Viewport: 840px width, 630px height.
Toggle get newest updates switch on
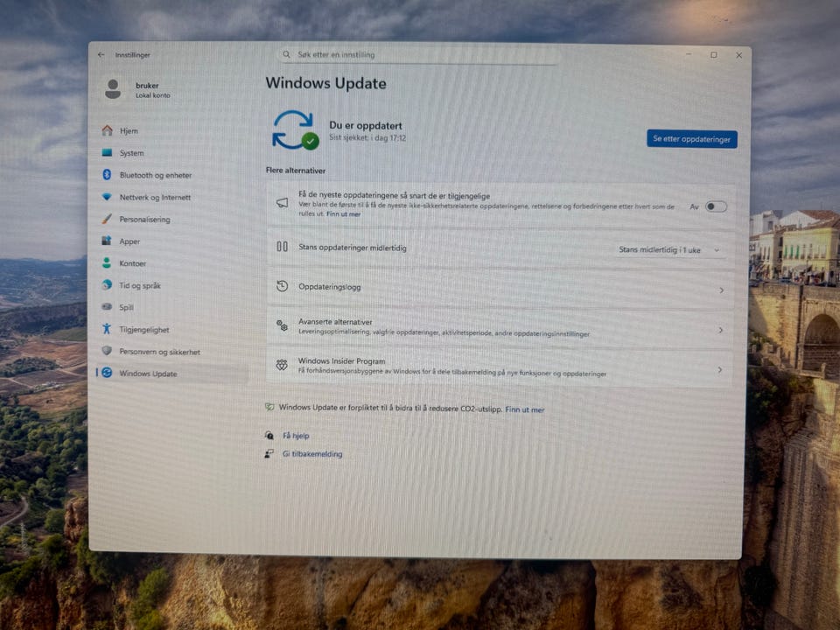(716, 206)
